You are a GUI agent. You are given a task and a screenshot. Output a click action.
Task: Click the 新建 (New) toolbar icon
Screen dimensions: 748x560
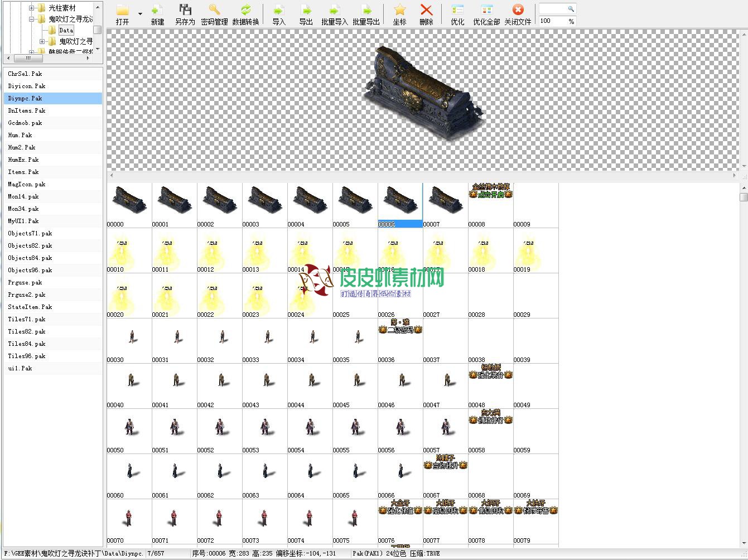tap(157, 11)
